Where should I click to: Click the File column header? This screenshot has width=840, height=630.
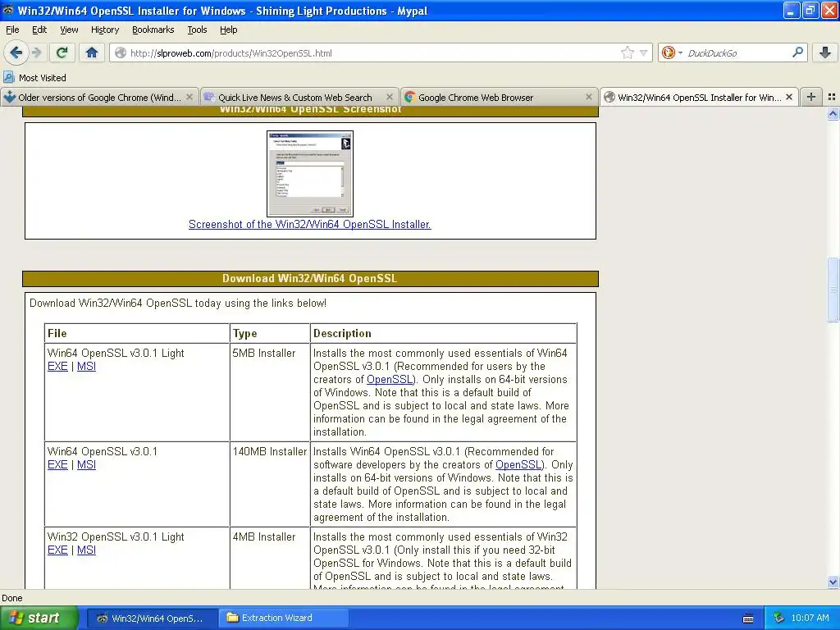137,333
